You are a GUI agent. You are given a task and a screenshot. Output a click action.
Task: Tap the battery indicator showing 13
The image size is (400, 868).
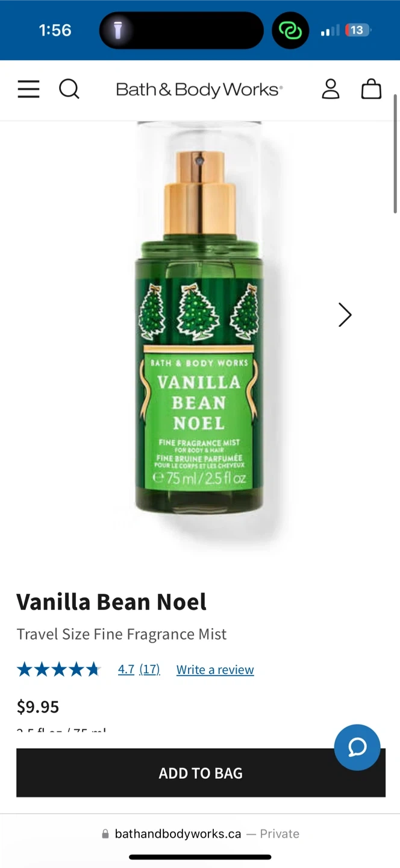(357, 30)
